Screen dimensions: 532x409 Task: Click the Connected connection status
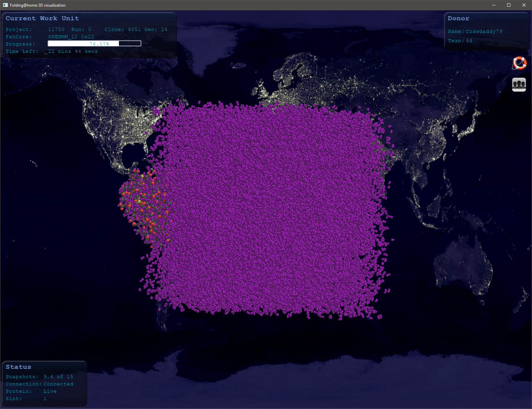(58, 384)
